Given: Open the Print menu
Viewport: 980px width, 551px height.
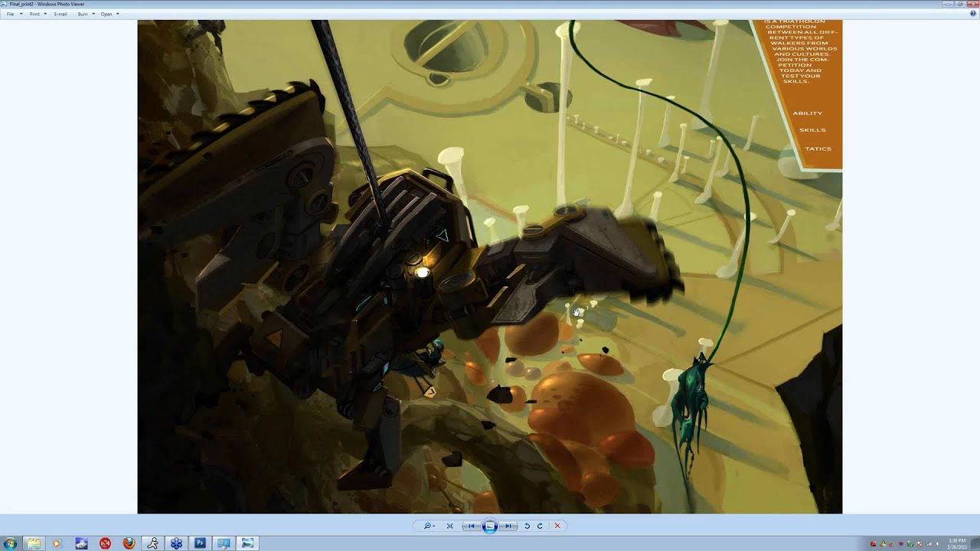Looking at the screenshot, I should (34, 14).
